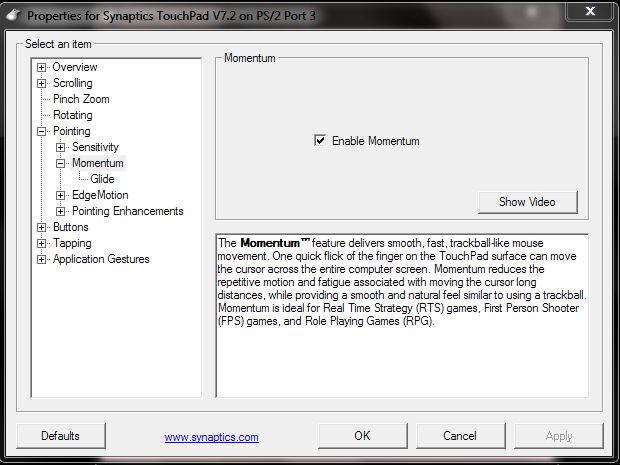This screenshot has width=620, height=465.
Task: Expand the Application Gestures node
Action: [41, 259]
